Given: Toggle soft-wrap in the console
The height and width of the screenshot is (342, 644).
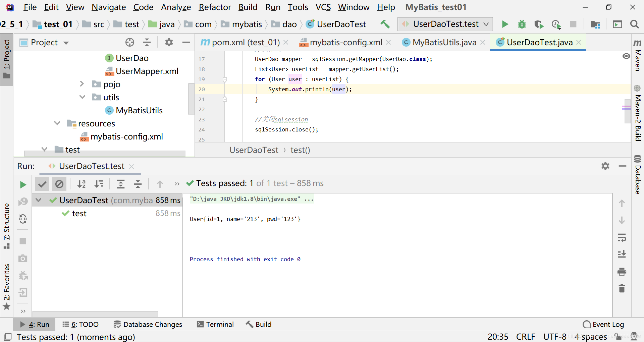Looking at the screenshot, I should coord(622,238).
